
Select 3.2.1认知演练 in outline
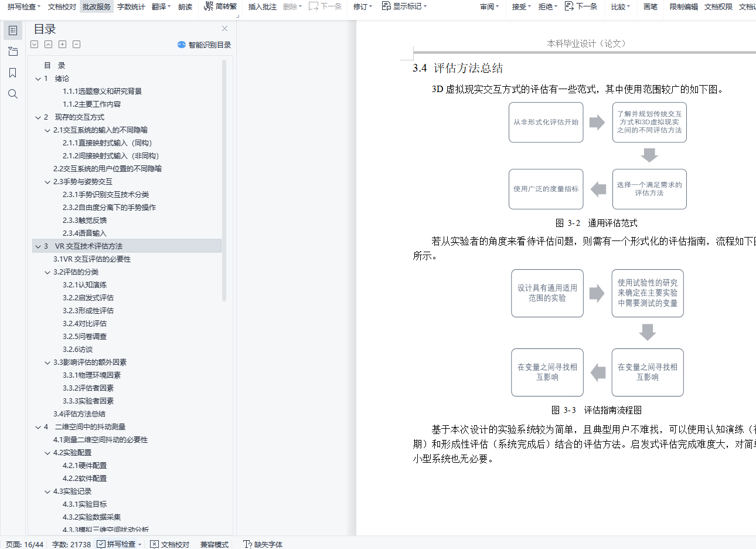[85, 285]
